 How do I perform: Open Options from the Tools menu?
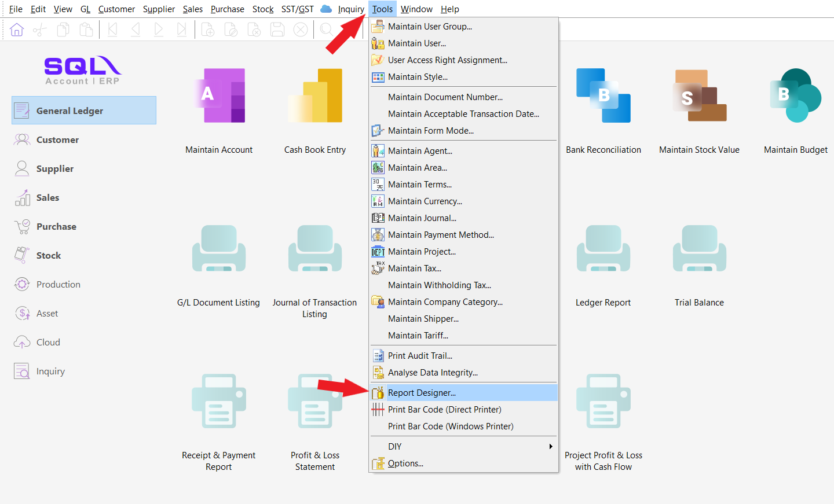click(x=405, y=463)
